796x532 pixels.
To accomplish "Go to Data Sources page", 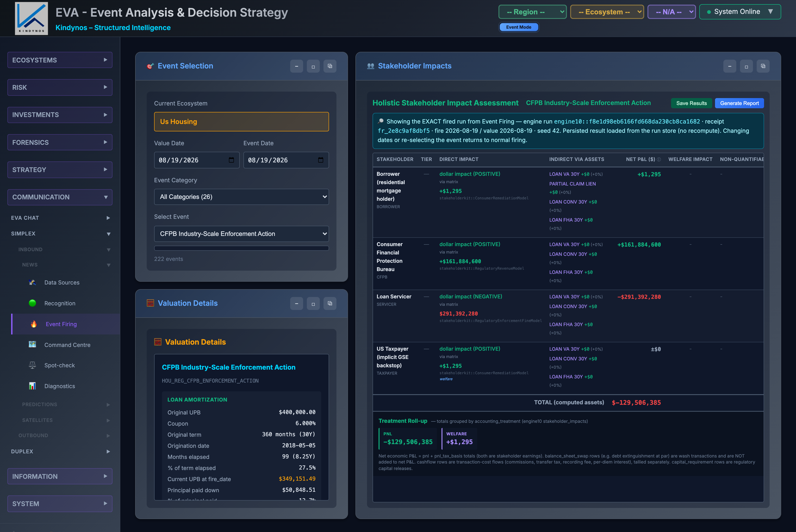I will coord(62,282).
